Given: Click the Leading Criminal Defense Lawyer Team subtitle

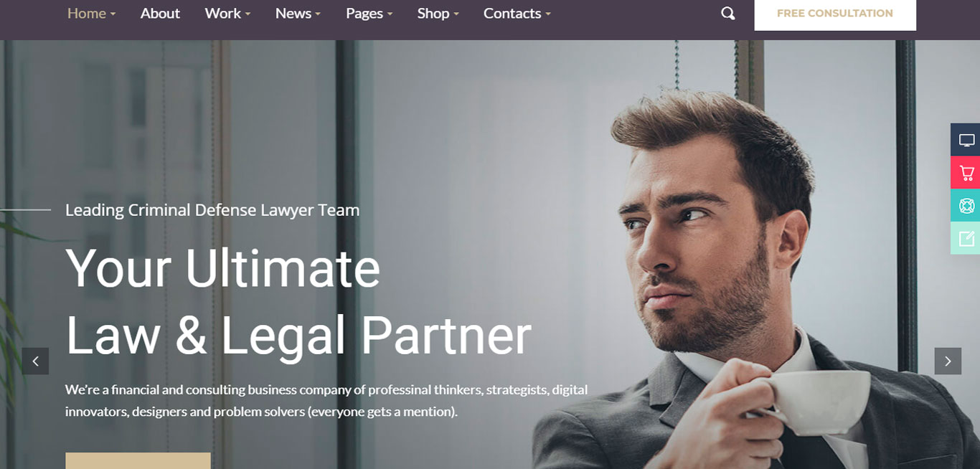Looking at the screenshot, I should [x=212, y=210].
